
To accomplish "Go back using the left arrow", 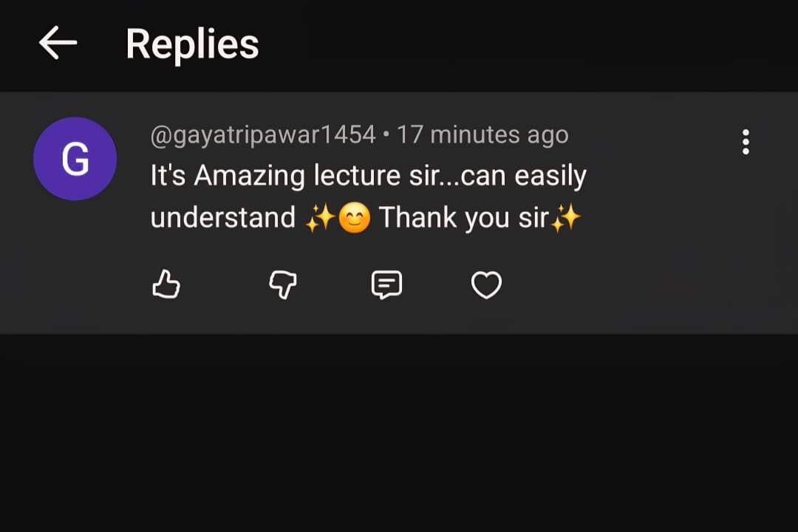I will pyautogui.click(x=58, y=44).
